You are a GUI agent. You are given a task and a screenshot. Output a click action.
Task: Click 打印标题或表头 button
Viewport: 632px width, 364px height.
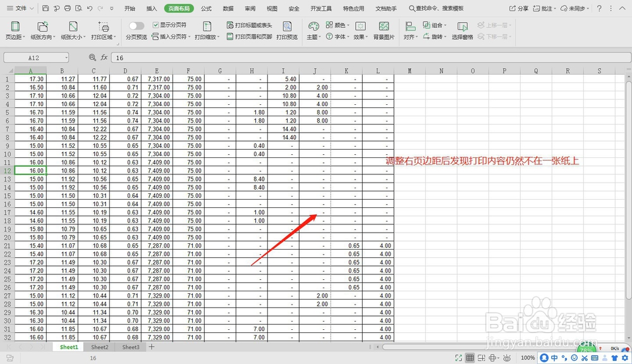249,25
